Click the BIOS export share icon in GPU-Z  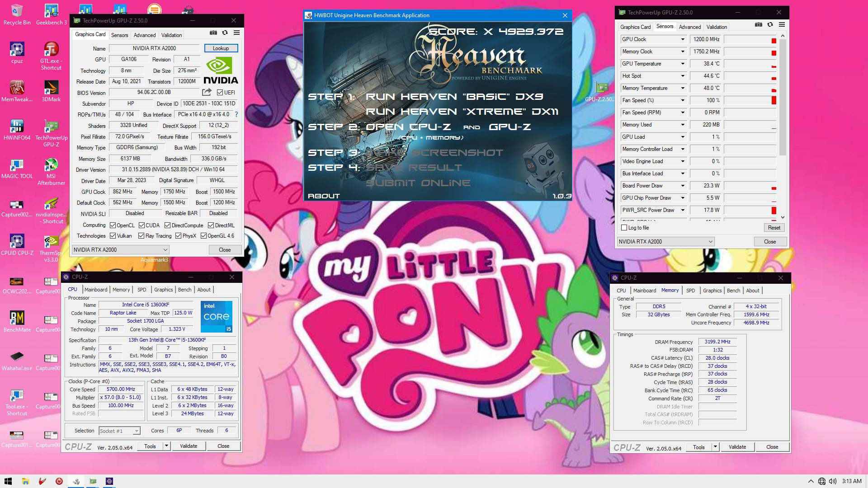click(207, 92)
